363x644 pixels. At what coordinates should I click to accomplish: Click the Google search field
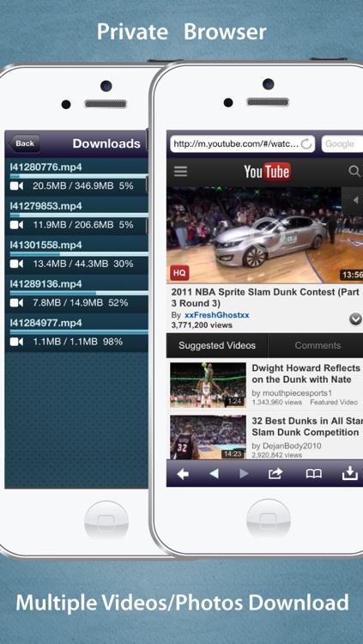342,144
